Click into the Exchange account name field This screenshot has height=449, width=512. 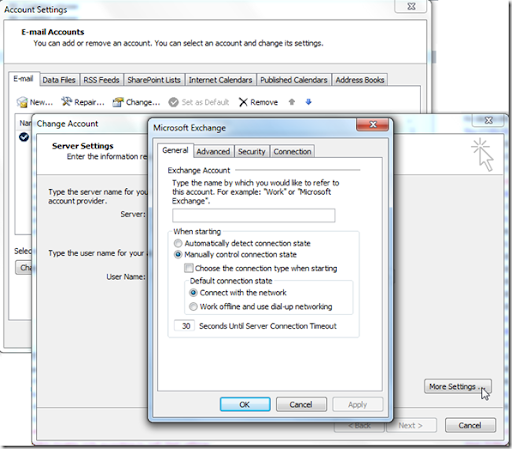click(x=254, y=215)
